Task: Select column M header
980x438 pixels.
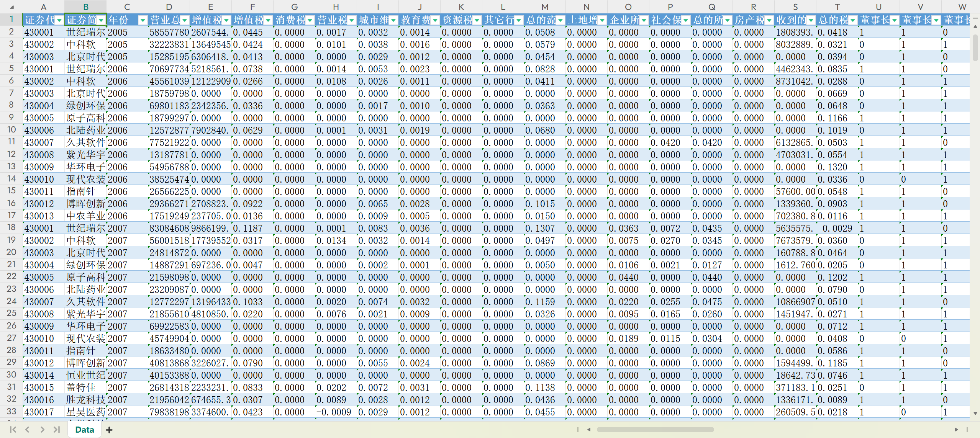Action: point(544,7)
